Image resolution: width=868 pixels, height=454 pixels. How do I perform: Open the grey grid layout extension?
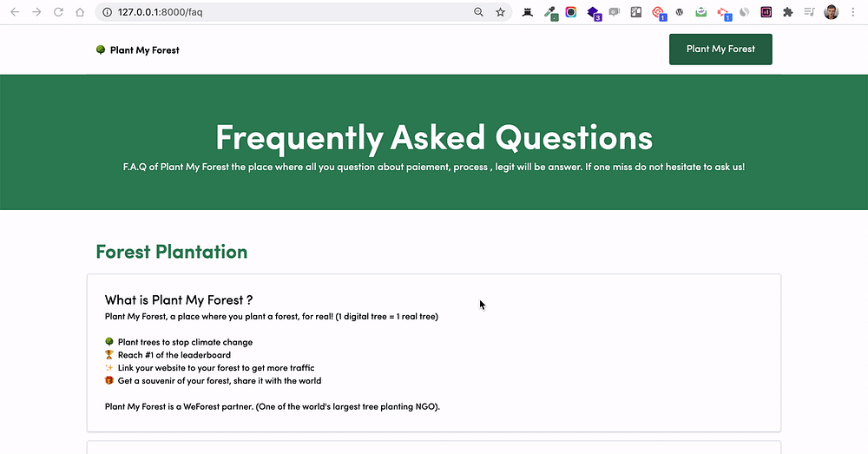click(636, 12)
